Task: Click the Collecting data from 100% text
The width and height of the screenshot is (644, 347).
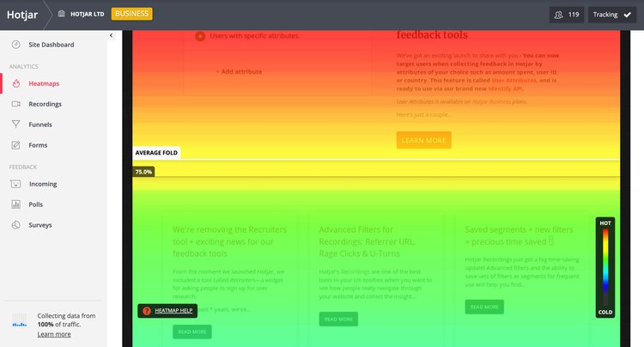Action: (x=66, y=320)
